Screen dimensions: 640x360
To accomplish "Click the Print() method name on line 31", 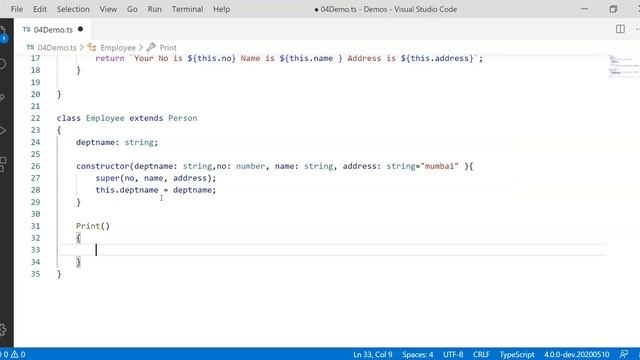I will tap(93, 226).
